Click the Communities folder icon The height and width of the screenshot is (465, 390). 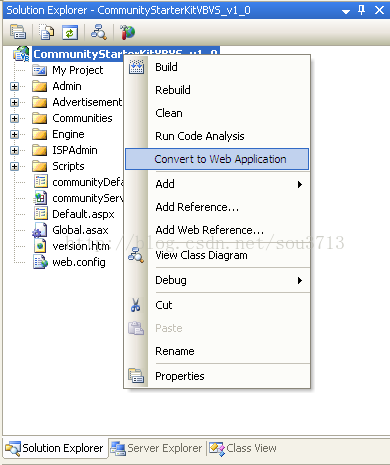(x=40, y=118)
